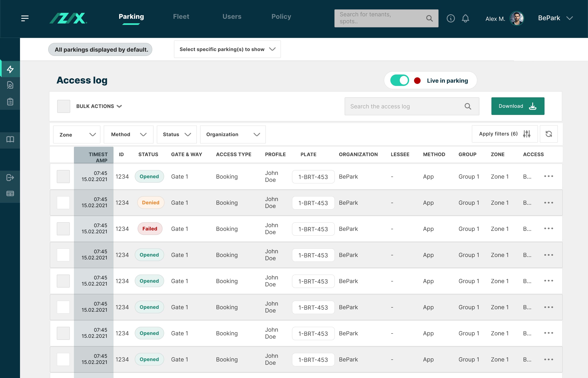
Task: Check the bulk select checkbox
Action: pos(63,106)
